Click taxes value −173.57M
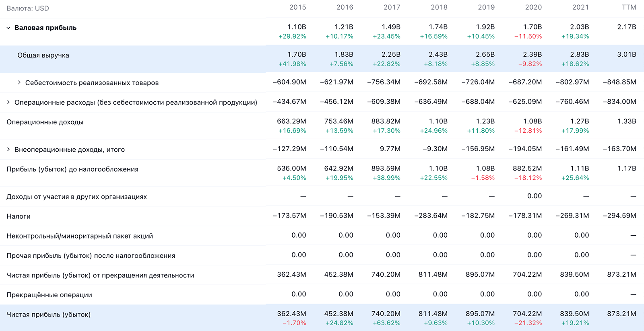Image resolution: width=644 pixels, height=331 pixels. [x=289, y=216]
